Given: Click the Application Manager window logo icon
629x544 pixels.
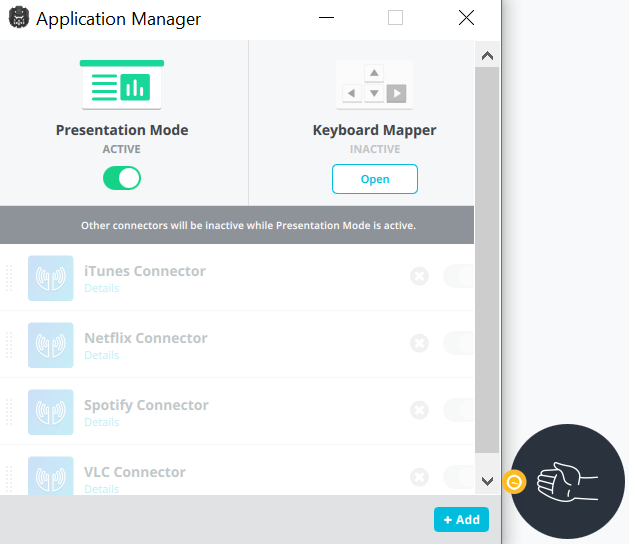Looking at the screenshot, I should coord(18,18).
